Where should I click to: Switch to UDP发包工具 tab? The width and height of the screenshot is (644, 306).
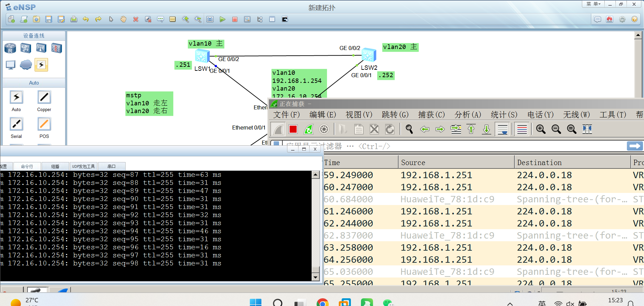(84, 166)
